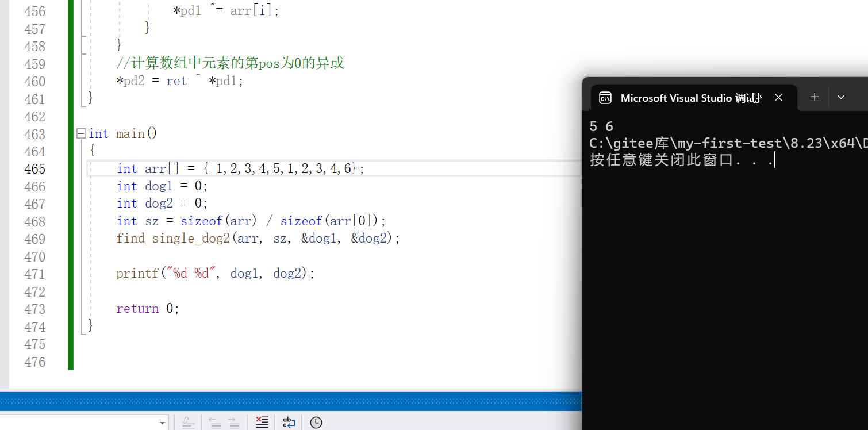Click the Find Message in Code icon
868x430 pixels.
pyautogui.click(x=188, y=423)
